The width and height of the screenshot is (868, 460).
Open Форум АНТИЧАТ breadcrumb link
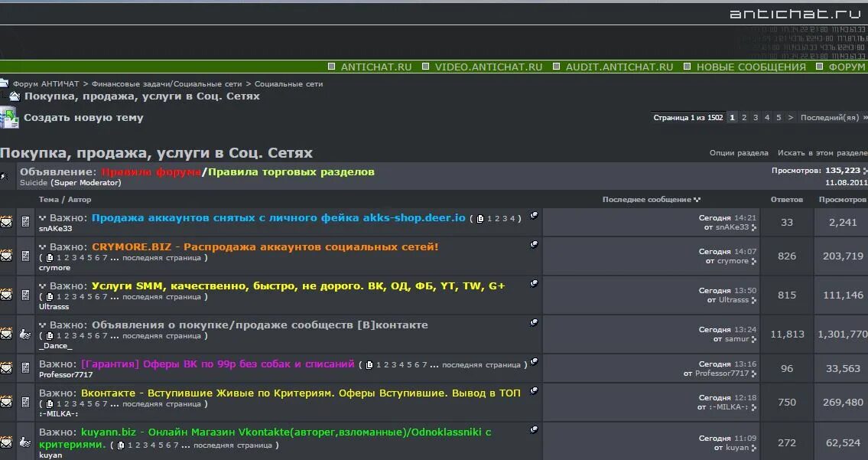46,83
